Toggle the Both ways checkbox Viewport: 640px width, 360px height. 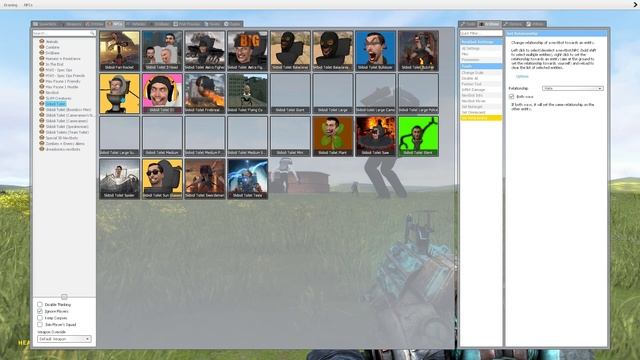click(511, 97)
